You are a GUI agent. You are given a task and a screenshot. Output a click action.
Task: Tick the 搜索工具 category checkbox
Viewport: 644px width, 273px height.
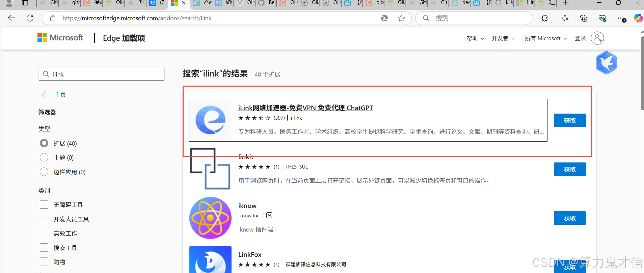point(44,248)
